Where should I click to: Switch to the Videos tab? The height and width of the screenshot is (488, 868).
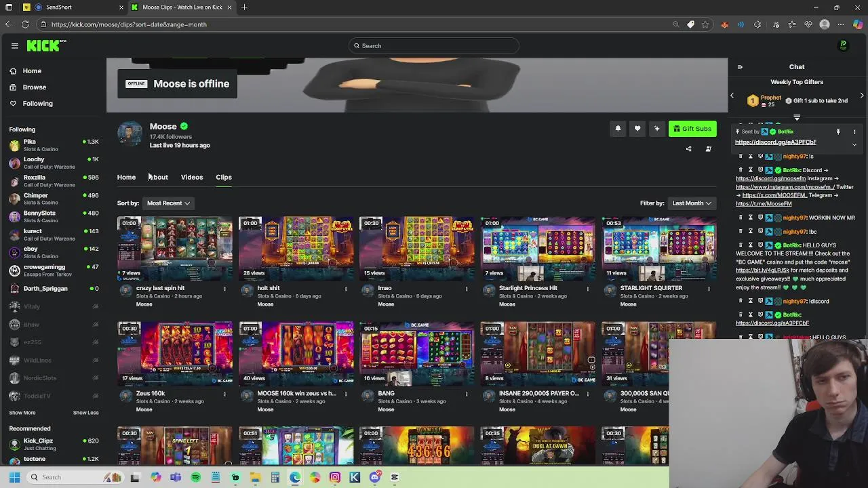(192, 177)
